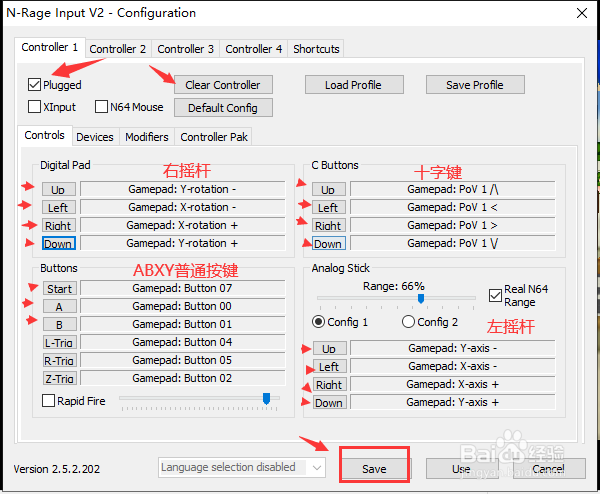
Task: Assign the R-Trig button mapping
Action: pyautogui.click(x=60, y=360)
